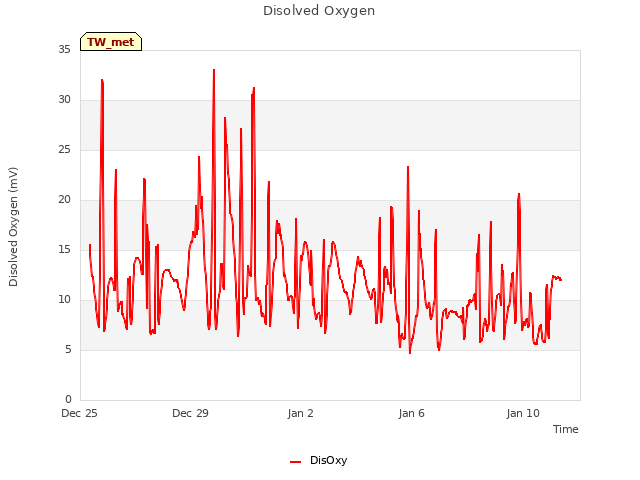Click the TW_met annotation label
The height and width of the screenshot is (480, 640).
[111, 42]
